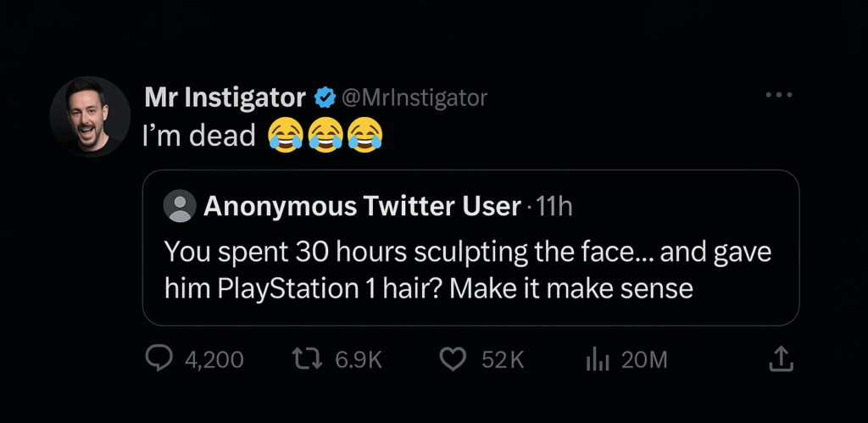Image resolution: width=868 pixels, height=423 pixels.
Task: Click the first laughing-crying emoji
Action: [286, 135]
